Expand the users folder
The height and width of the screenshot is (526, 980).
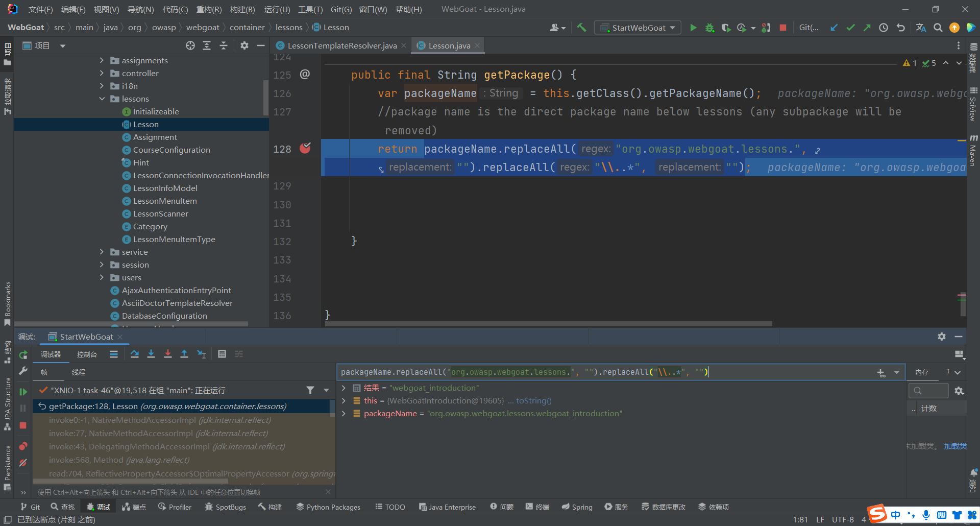102,277
